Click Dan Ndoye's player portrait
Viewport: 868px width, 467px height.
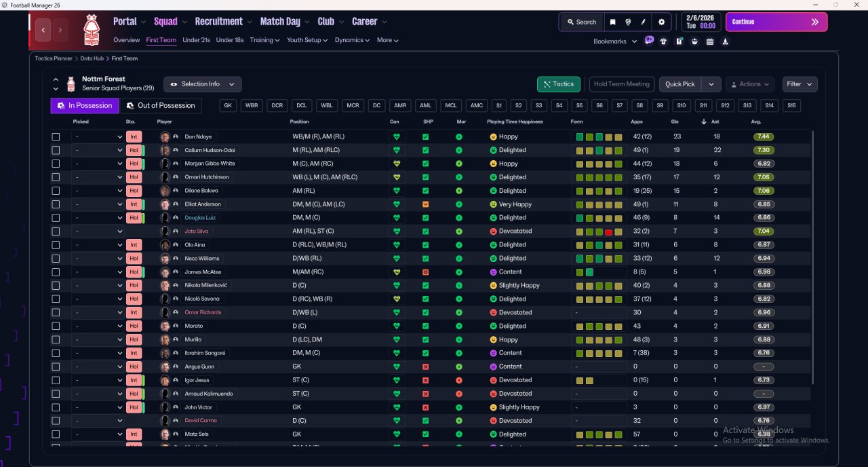pos(165,136)
